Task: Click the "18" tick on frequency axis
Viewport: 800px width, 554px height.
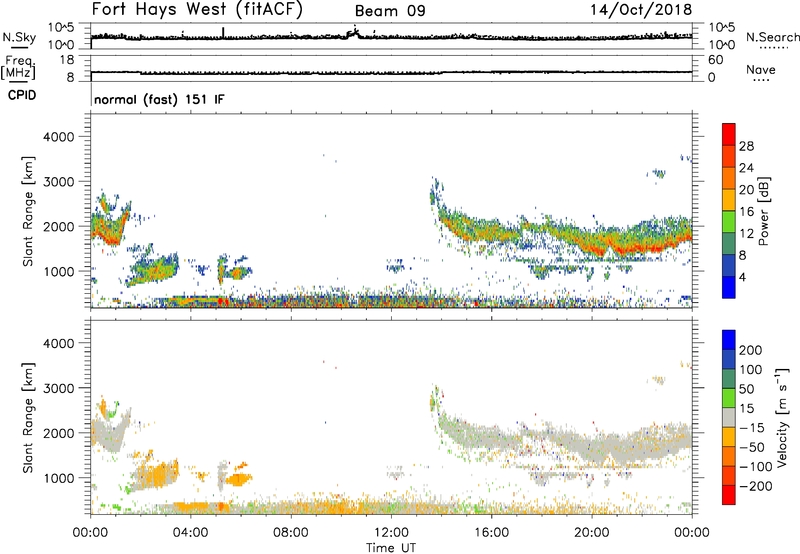Action: pyautogui.click(x=67, y=60)
